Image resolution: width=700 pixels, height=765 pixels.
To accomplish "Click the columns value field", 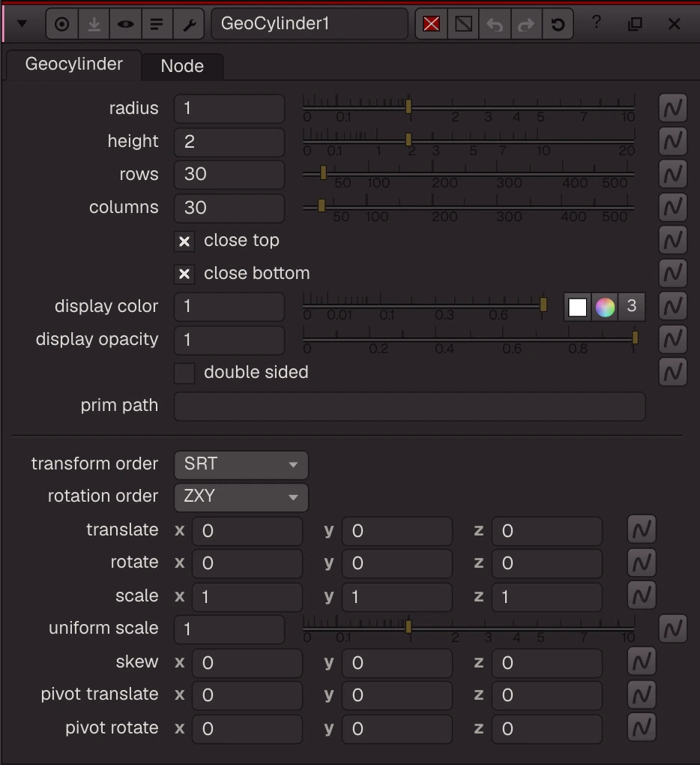I will coord(229,208).
